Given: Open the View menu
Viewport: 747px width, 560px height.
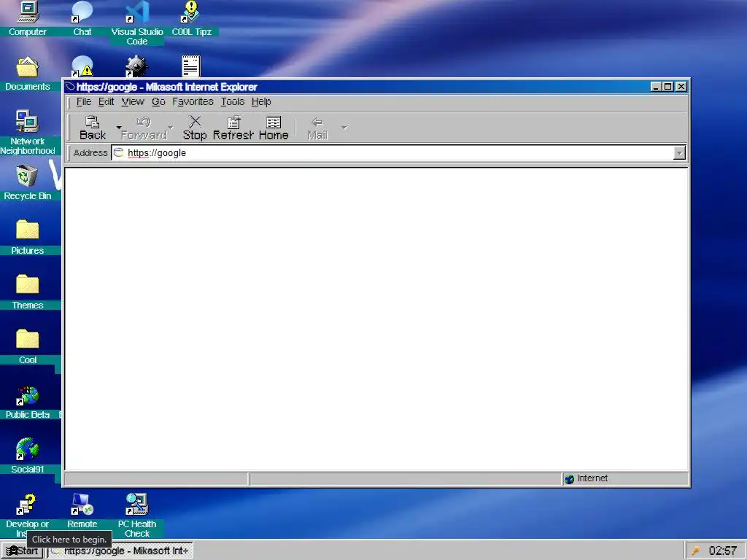Looking at the screenshot, I should click(133, 101).
